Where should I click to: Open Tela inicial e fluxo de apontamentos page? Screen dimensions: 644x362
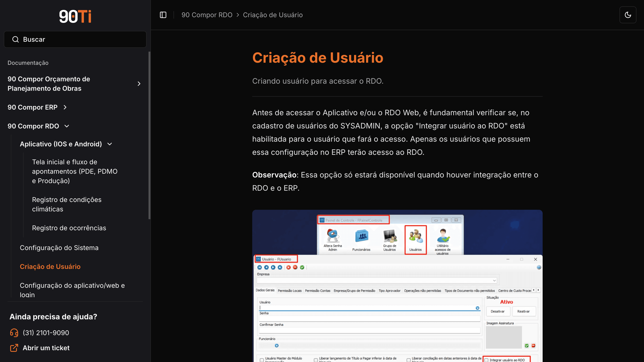point(75,171)
